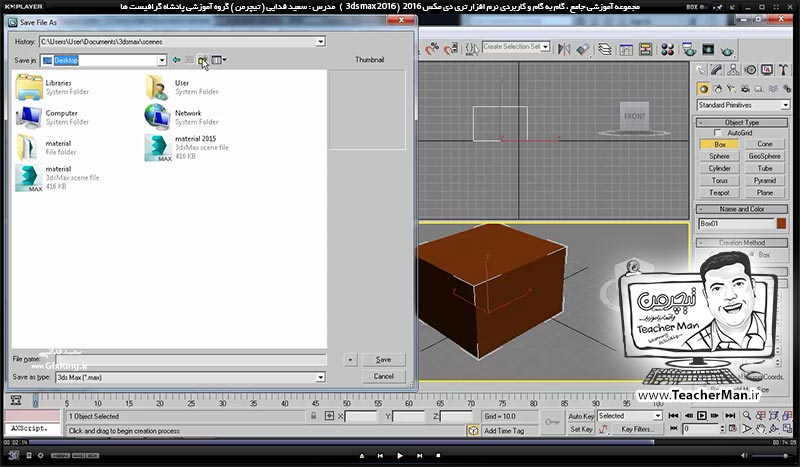The height and width of the screenshot is (467, 800).
Task: Click the video player progress bar
Action: [400, 443]
